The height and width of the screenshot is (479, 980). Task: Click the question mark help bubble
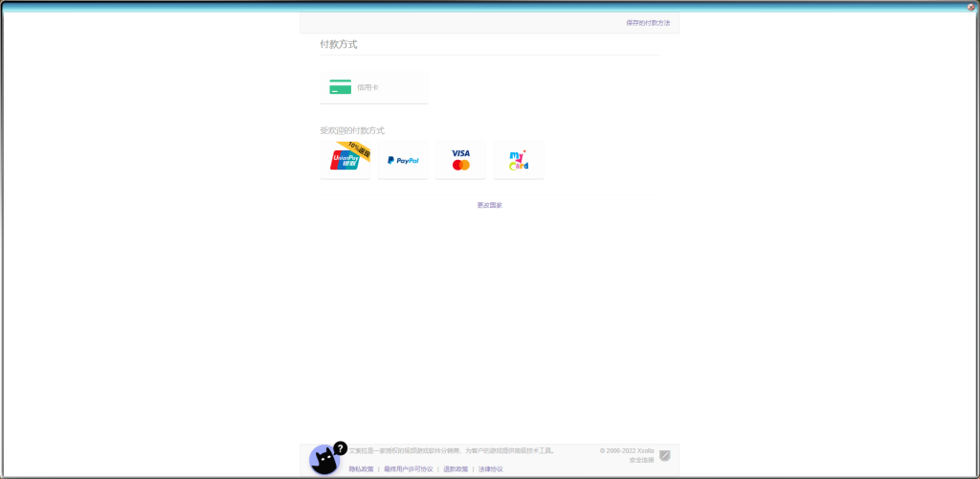tap(340, 447)
